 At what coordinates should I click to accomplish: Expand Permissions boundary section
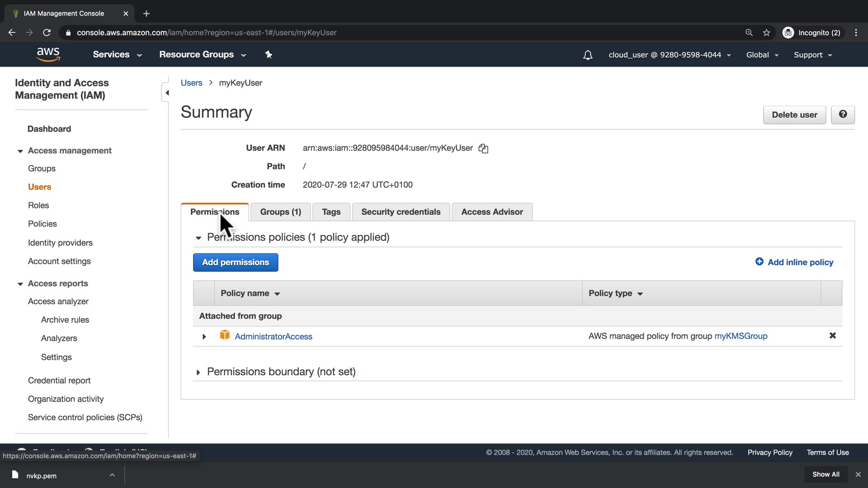pyautogui.click(x=198, y=372)
